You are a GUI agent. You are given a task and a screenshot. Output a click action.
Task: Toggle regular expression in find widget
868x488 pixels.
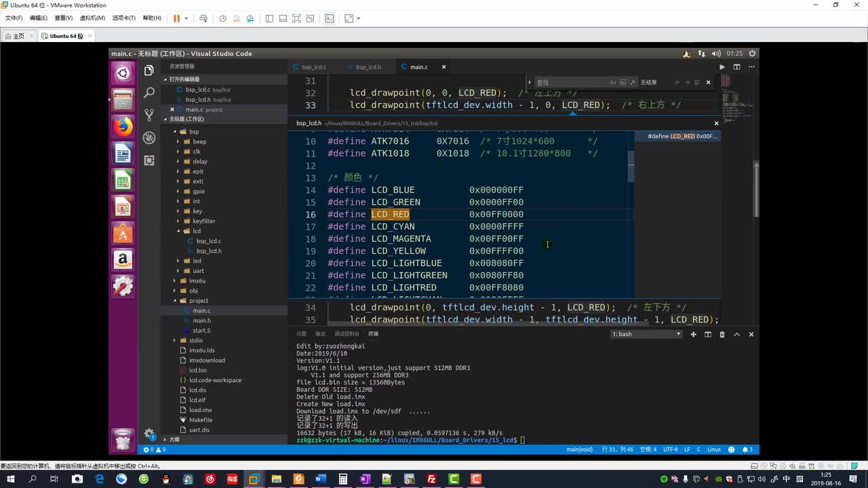tap(633, 82)
